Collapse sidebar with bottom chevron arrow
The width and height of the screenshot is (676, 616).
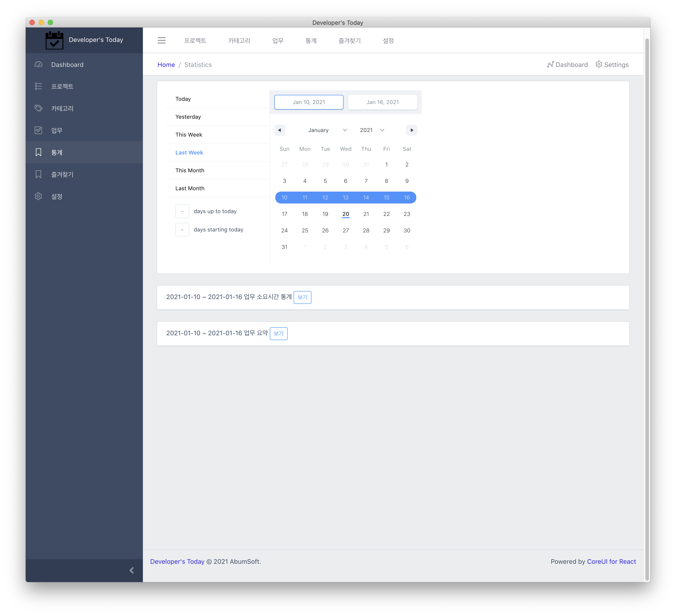131,570
